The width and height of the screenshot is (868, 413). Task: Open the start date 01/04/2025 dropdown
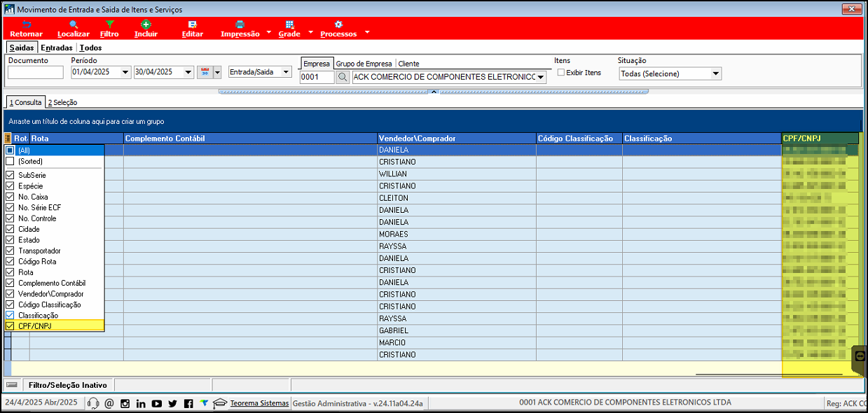(125, 72)
